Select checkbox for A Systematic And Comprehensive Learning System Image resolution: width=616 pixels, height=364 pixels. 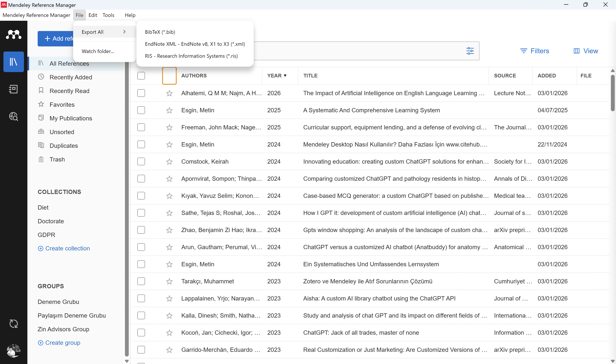141,110
